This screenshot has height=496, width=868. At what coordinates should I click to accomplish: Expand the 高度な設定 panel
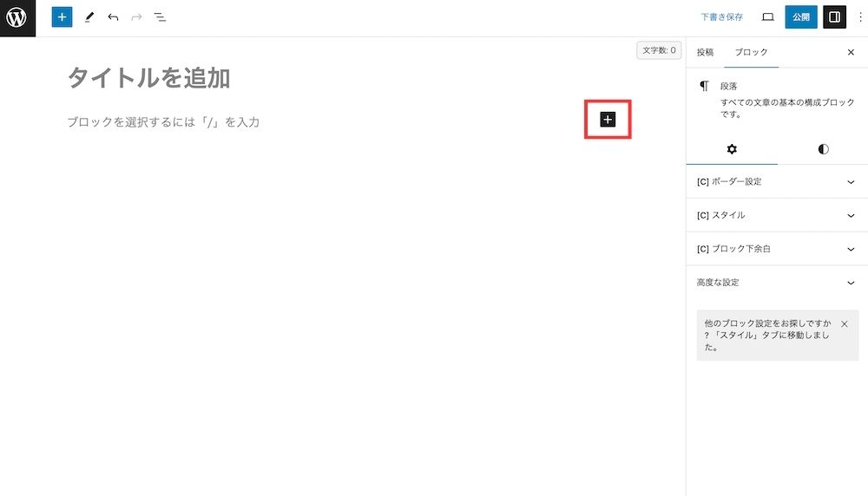click(x=777, y=283)
